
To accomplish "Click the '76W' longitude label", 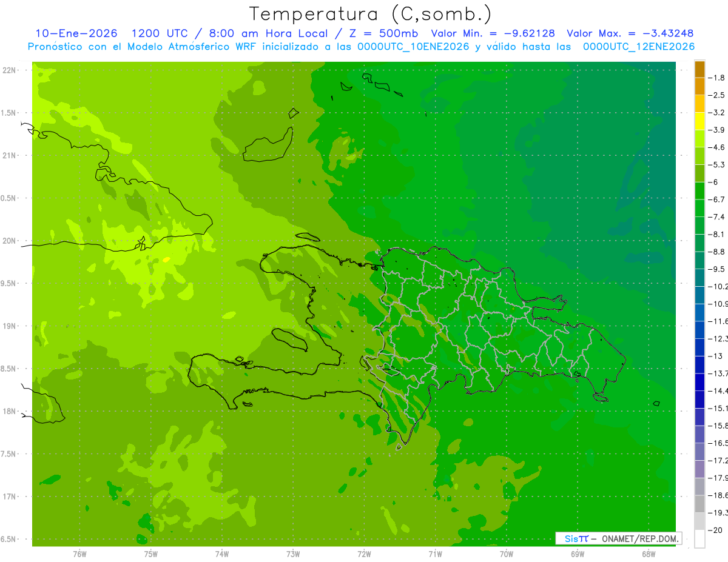I will (79, 554).
